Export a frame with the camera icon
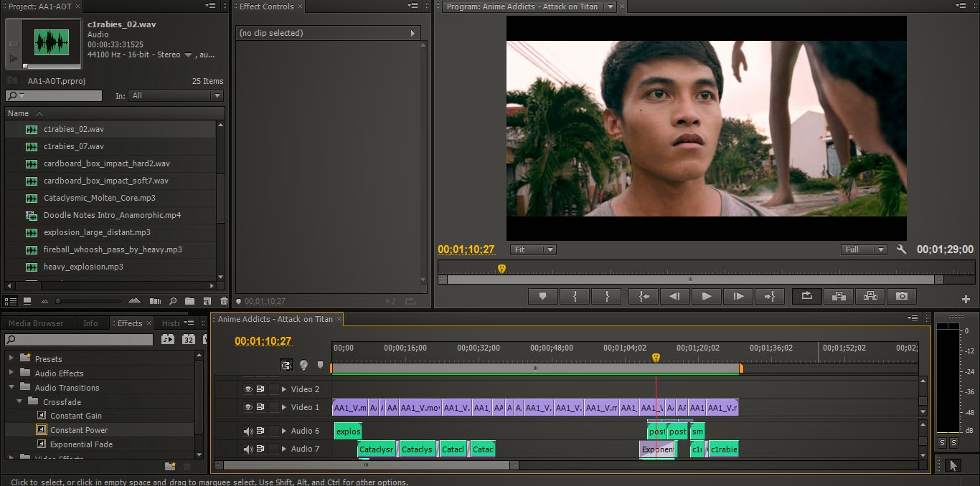Screen dimensions: 980x486 coord(902,296)
